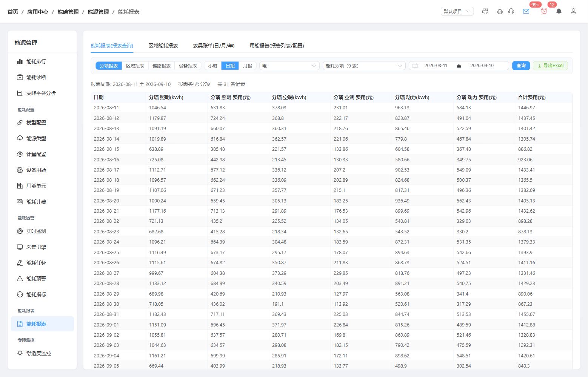Click the 模型配置 sidebar icon
This screenshot has height=377, width=588.
point(20,123)
